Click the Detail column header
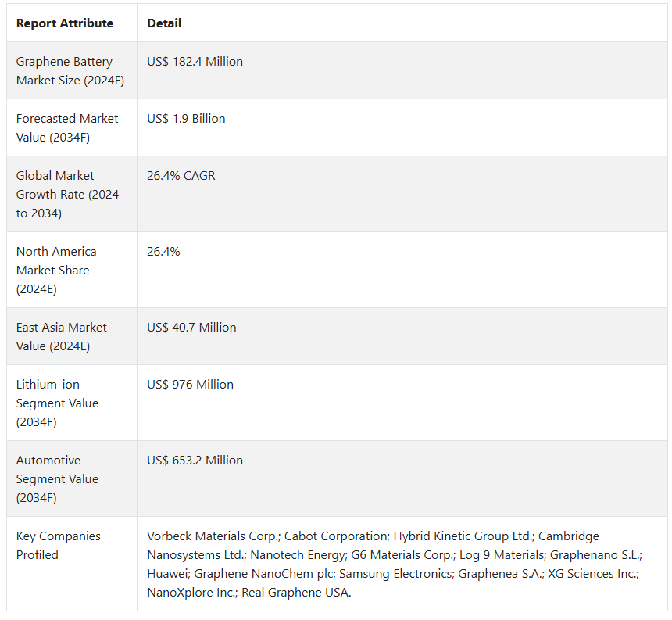672x620 pixels. (164, 23)
